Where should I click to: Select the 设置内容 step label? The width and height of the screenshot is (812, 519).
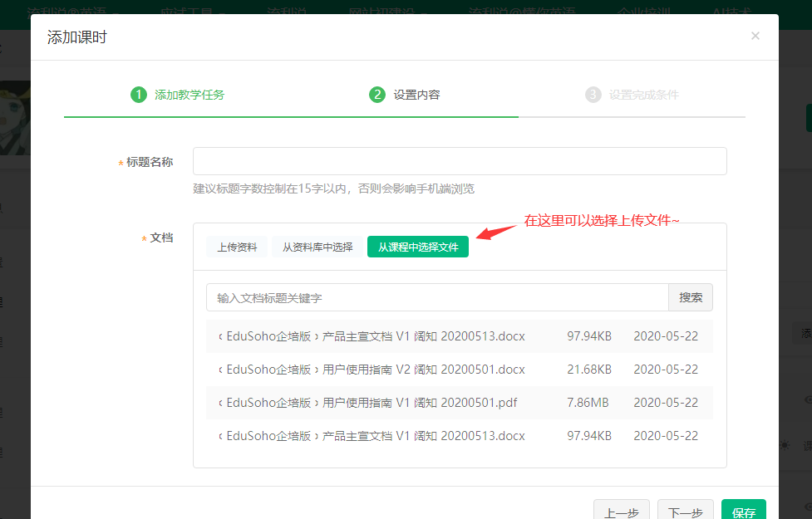pos(416,95)
